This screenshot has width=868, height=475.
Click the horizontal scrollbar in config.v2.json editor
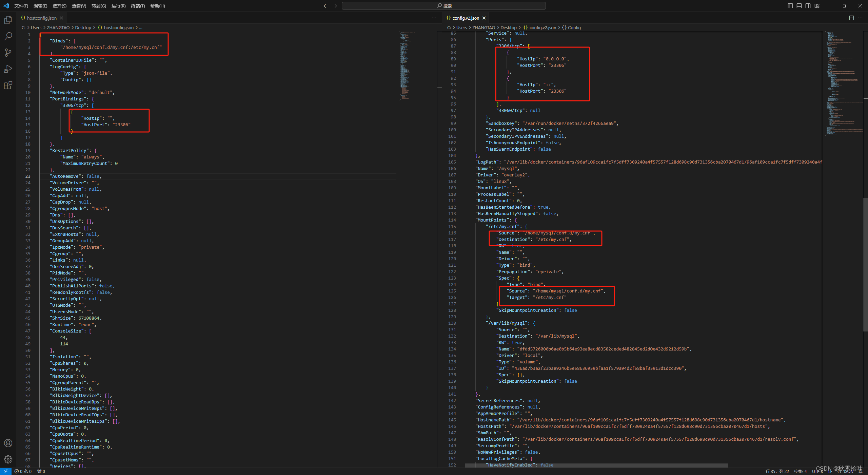click(x=596, y=465)
